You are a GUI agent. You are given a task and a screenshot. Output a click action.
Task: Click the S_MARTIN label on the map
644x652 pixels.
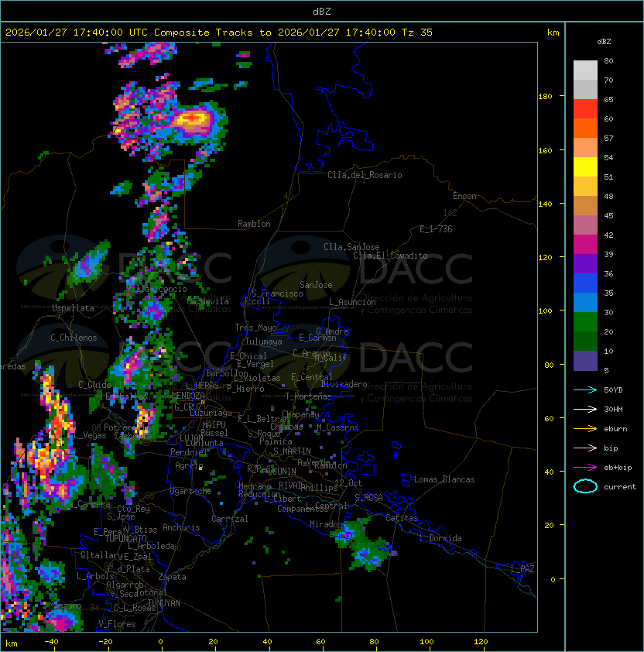[x=292, y=451]
